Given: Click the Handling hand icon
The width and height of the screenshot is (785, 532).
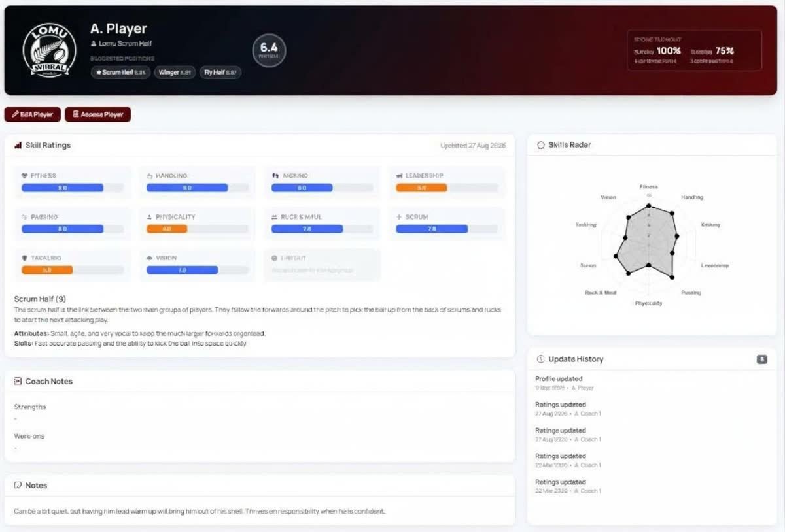Looking at the screenshot, I should pyautogui.click(x=150, y=176).
